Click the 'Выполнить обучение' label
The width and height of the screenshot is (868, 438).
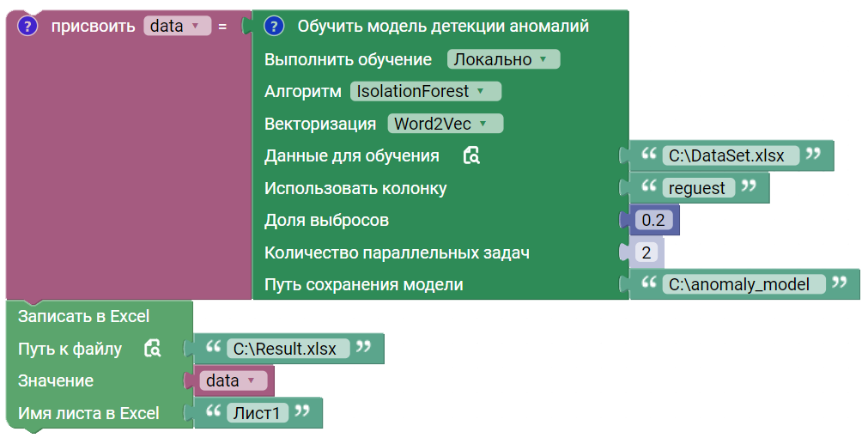tap(348, 59)
